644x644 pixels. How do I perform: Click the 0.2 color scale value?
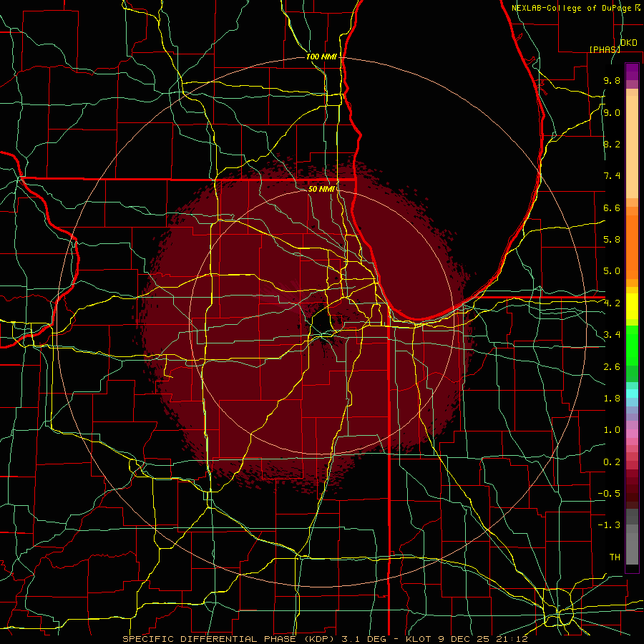click(612, 462)
